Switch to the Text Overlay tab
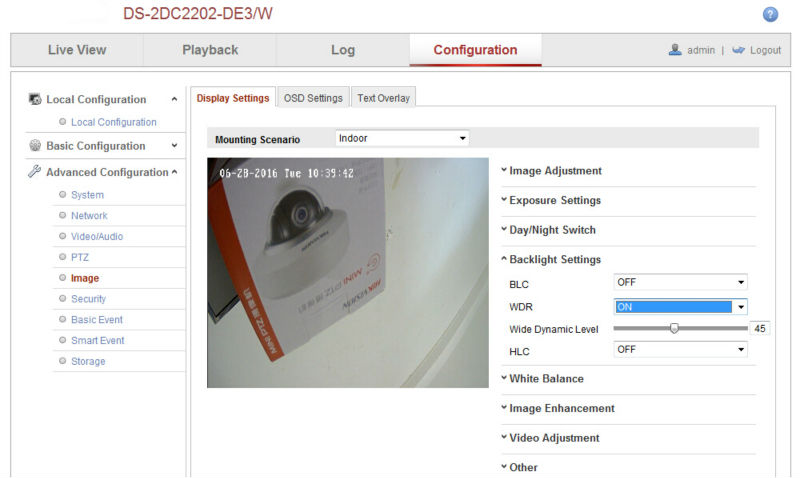Image resolution: width=800 pixels, height=478 pixels. tap(384, 98)
